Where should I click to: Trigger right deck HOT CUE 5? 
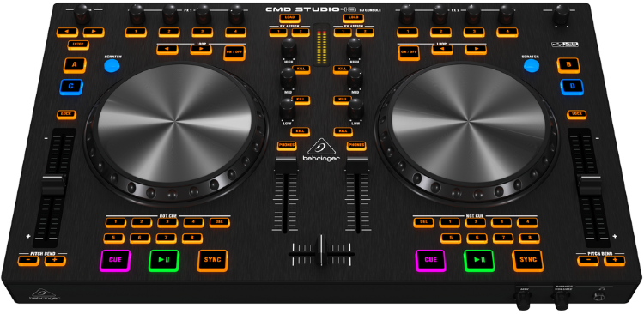(451, 239)
